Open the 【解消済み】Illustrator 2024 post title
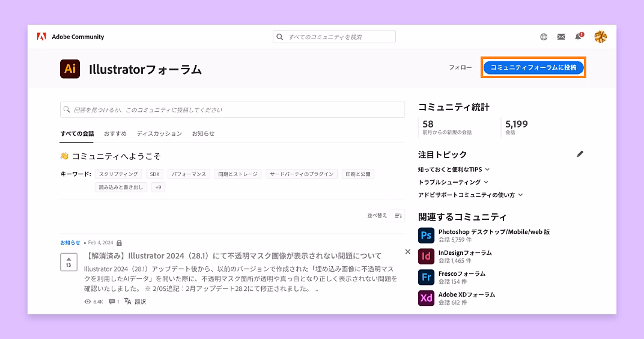The width and height of the screenshot is (644, 339). point(233,255)
